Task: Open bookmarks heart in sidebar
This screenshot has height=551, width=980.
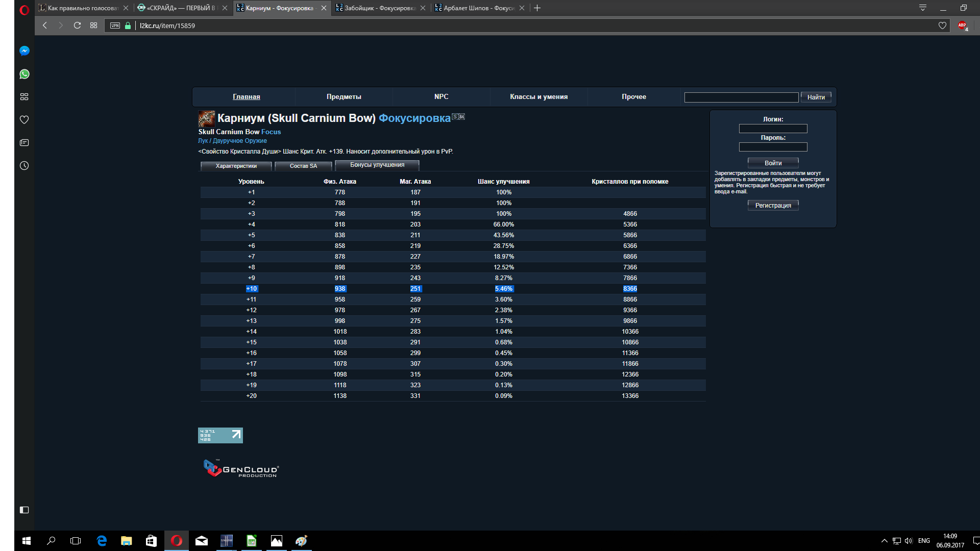Action: coord(24,120)
